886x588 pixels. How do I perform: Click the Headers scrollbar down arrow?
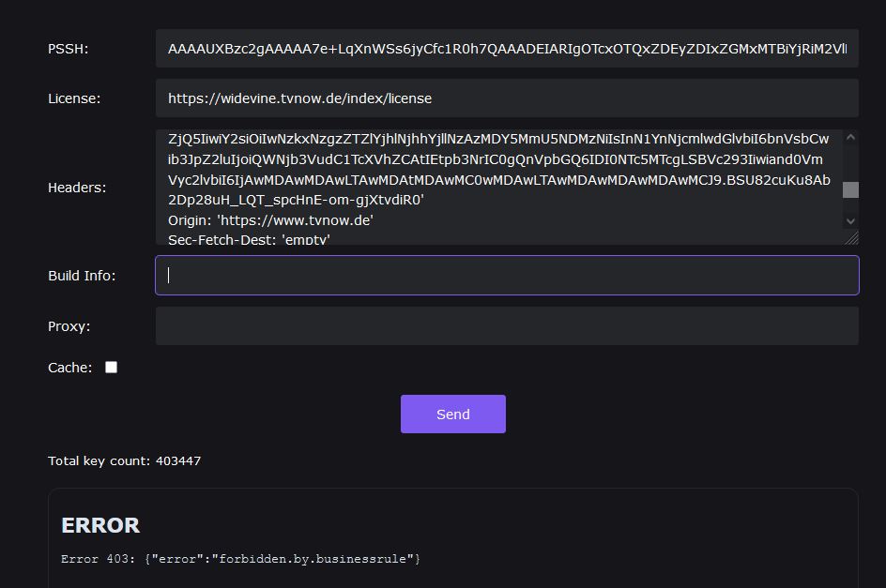click(850, 220)
